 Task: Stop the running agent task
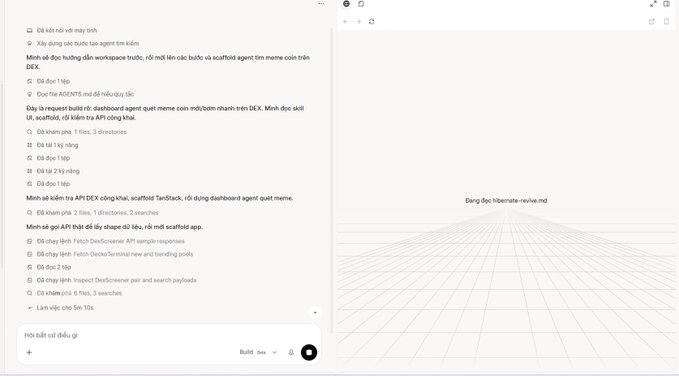[x=309, y=352]
